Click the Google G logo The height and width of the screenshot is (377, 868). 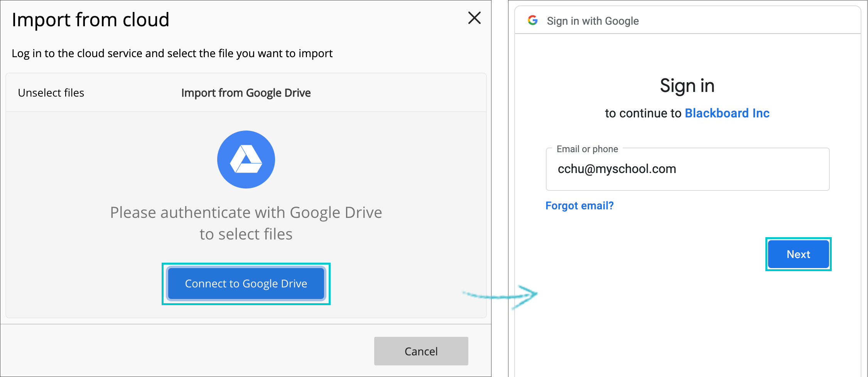click(x=533, y=20)
